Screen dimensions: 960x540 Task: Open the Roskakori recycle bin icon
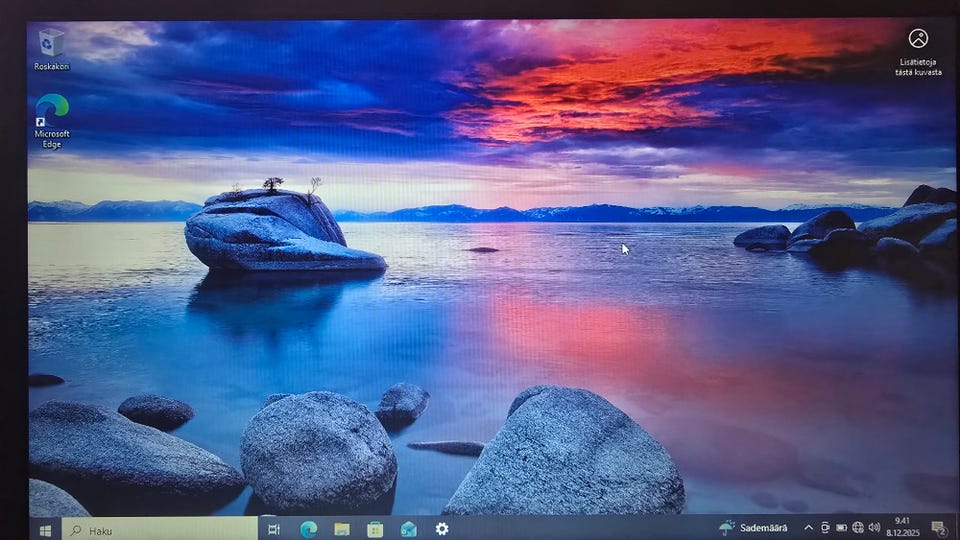(51, 50)
